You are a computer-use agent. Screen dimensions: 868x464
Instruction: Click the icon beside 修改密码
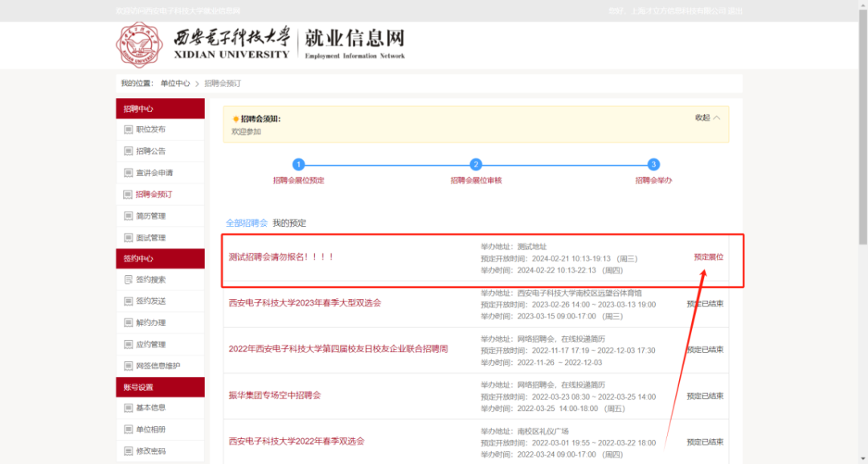[x=128, y=451]
